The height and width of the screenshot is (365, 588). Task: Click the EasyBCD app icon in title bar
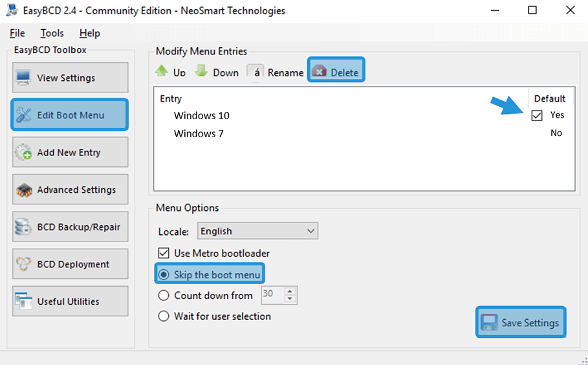[12, 10]
